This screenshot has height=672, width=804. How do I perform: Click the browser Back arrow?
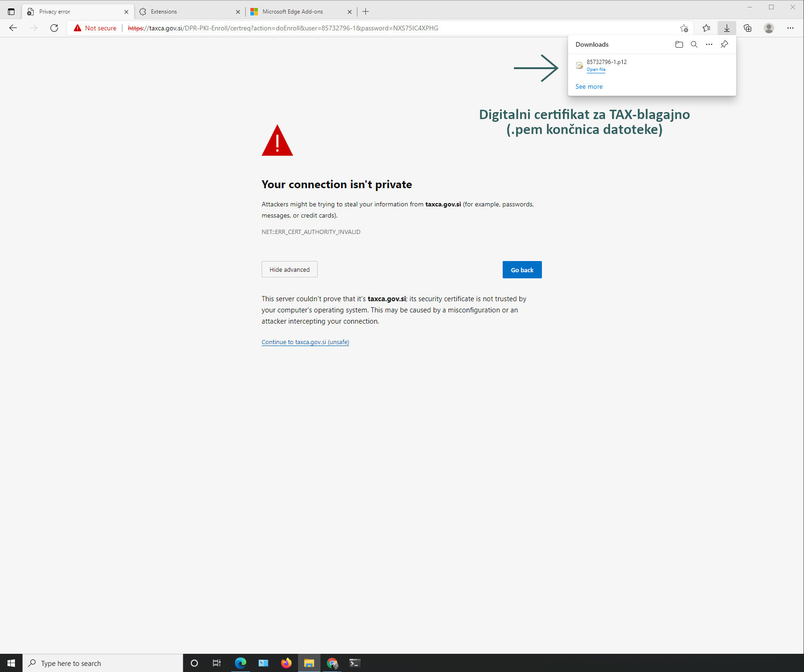[13, 28]
